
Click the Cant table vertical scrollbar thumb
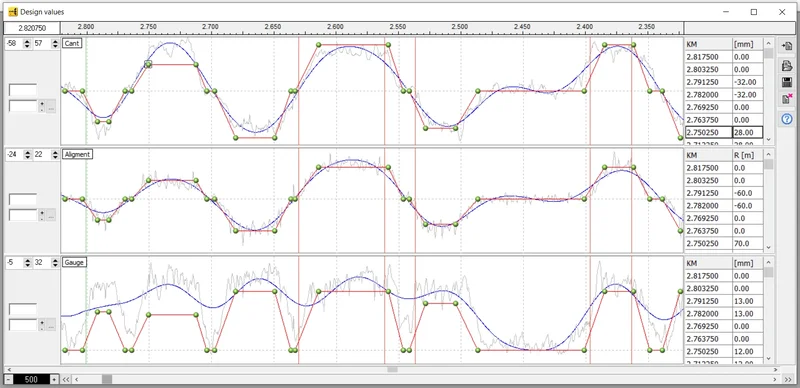768,53
